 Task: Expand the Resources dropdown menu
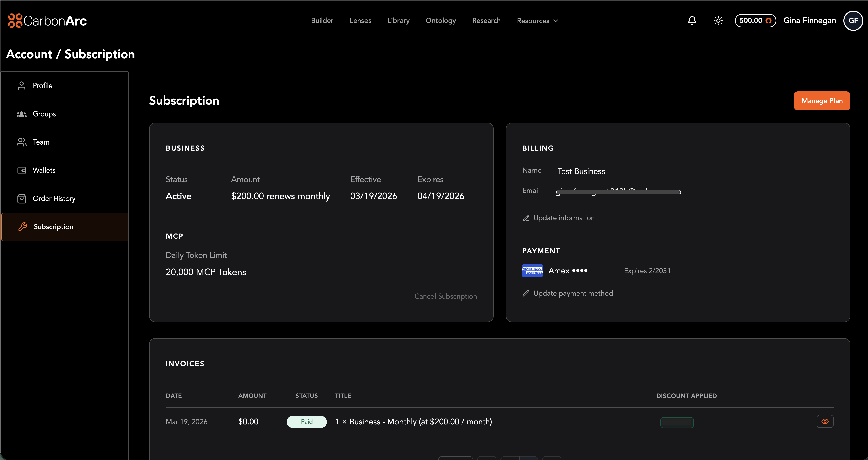pyautogui.click(x=538, y=21)
